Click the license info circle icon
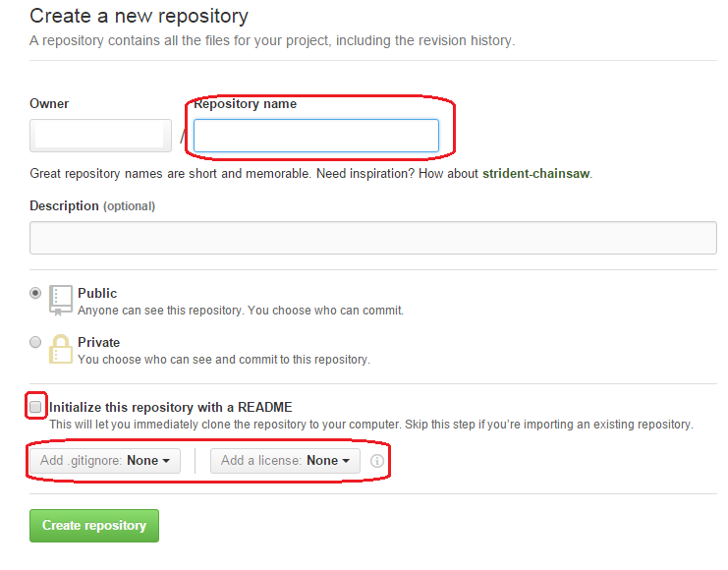Image resolution: width=728 pixels, height=570 pixels. click(x=376, y=461)
